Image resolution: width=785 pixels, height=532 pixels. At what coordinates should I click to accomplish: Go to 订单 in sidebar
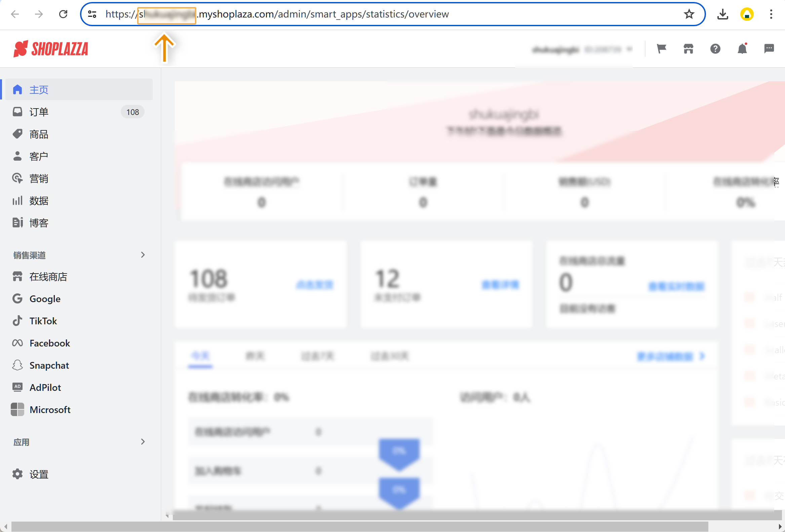39,112
